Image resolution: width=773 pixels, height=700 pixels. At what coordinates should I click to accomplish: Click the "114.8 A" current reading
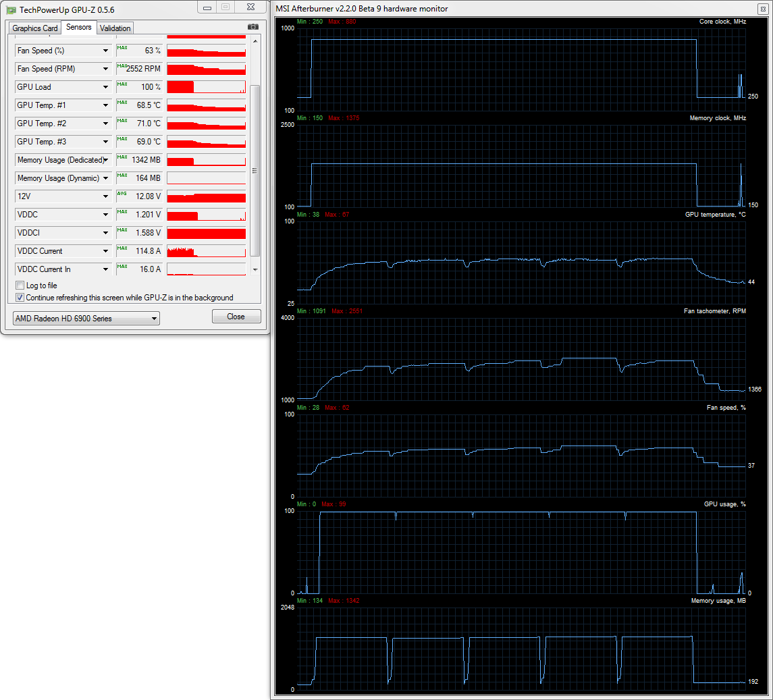point(149,251)
